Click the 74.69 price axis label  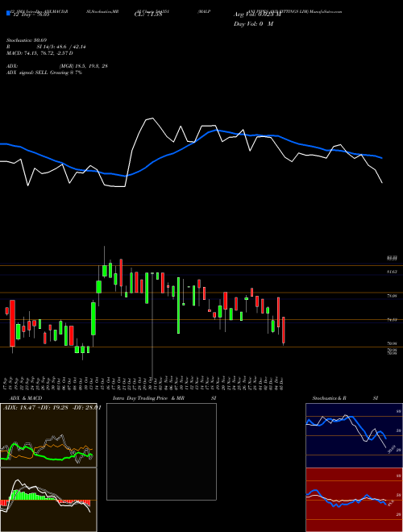pos(392,320)
